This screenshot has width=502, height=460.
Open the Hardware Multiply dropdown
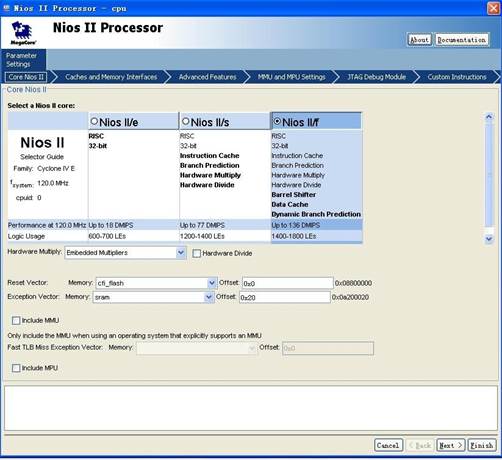point(181,253)
